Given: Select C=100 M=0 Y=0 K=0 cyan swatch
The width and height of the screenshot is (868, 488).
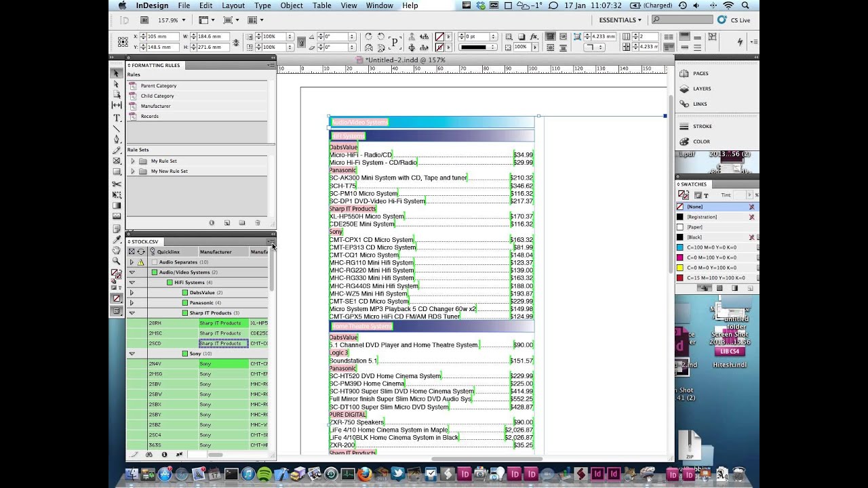Looking at the screenshot, I should 716,247.
